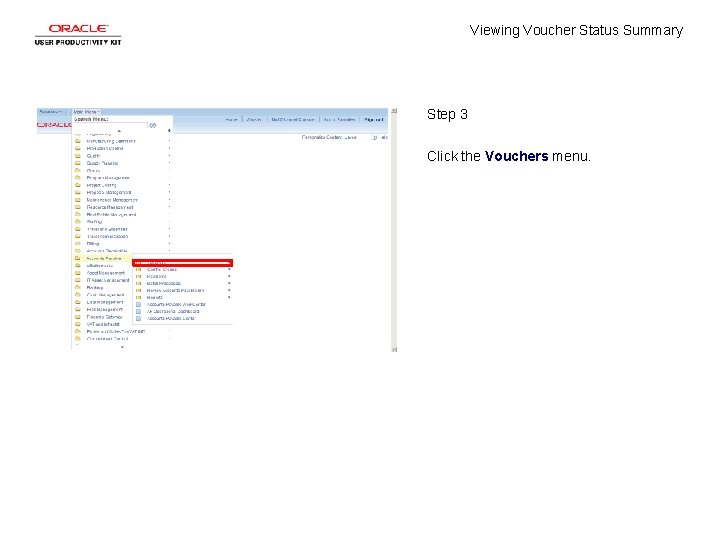Click the menu list scroll-up arrow
This screenshot has width=720, height=540.
(x=119, y=131)
